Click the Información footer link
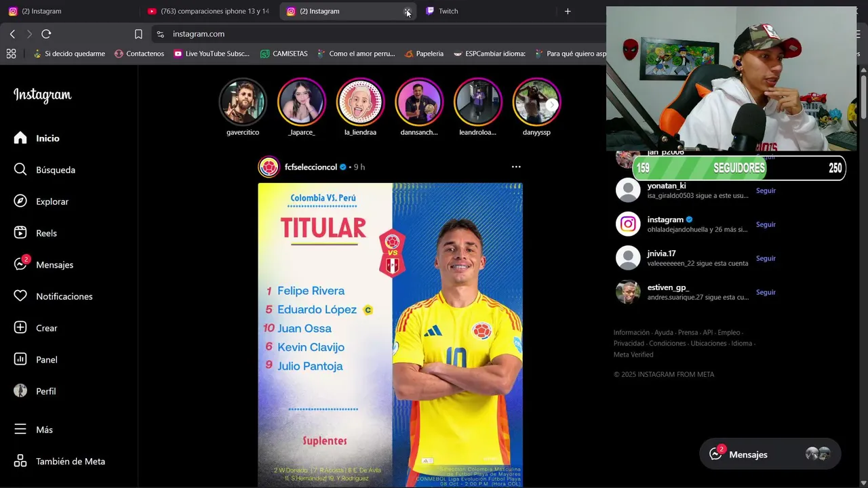Viewport: 868px width, 488px height. 631,333
